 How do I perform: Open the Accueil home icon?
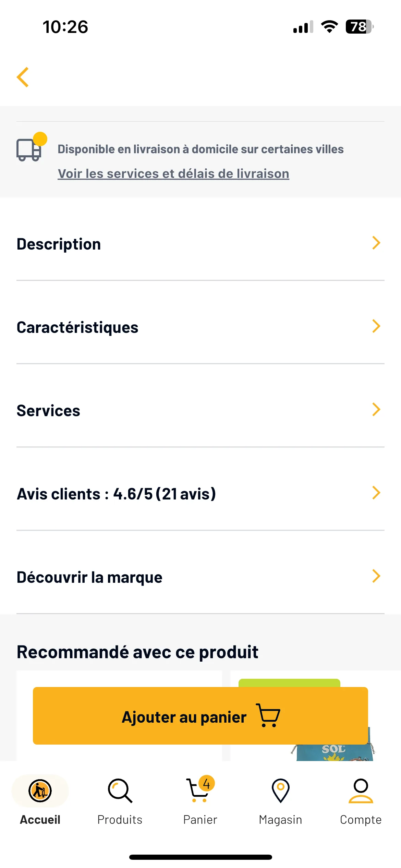40,791
